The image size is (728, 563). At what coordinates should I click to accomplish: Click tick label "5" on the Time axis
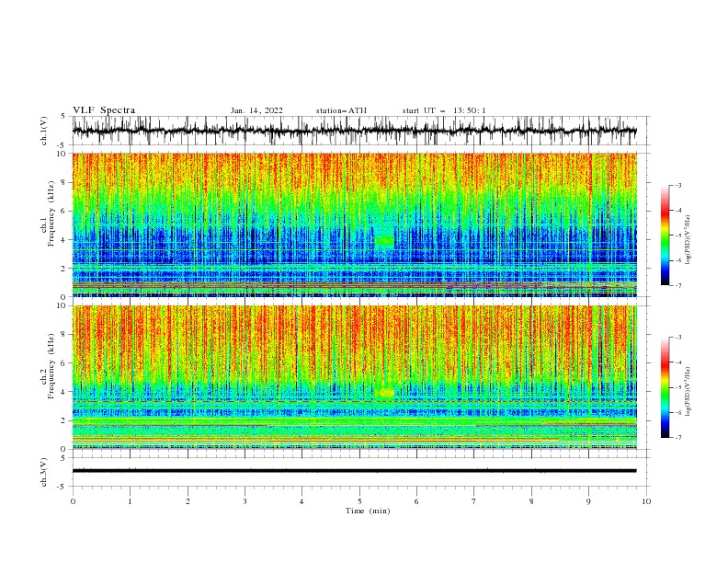[x=359, y=501]
